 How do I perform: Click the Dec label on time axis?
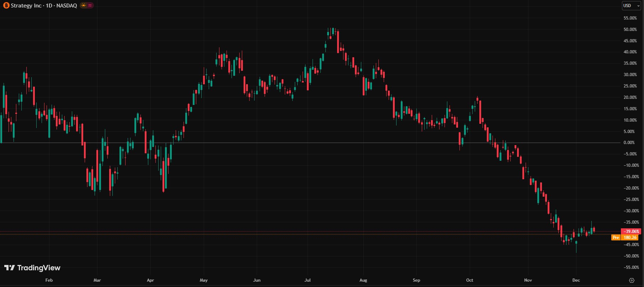(x=576, y=280)
